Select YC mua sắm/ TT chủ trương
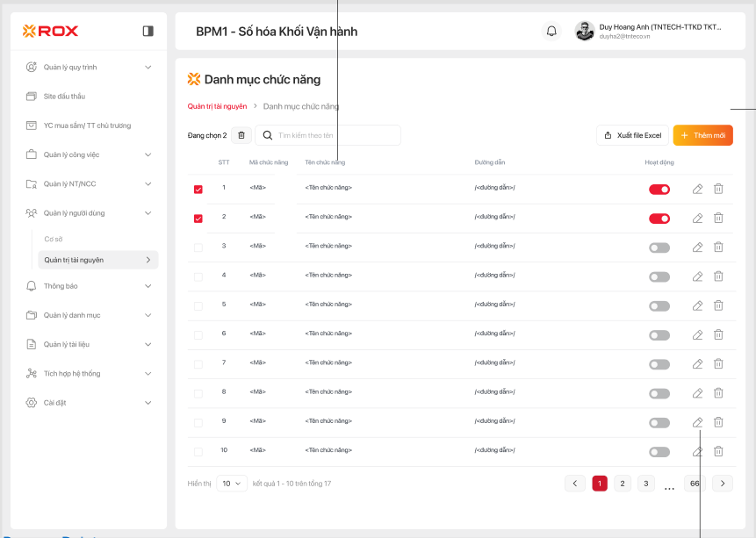The width and height of the screenshot is (756, 538). pyautogui.click(x=87, y=126)
